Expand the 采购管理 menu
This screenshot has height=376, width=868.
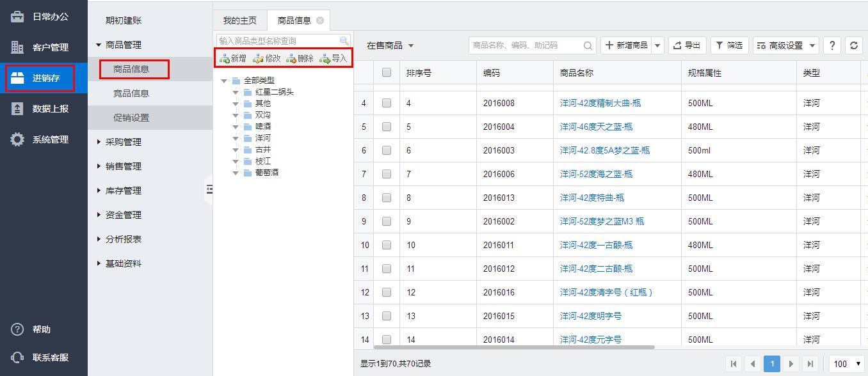pos(123,142)
